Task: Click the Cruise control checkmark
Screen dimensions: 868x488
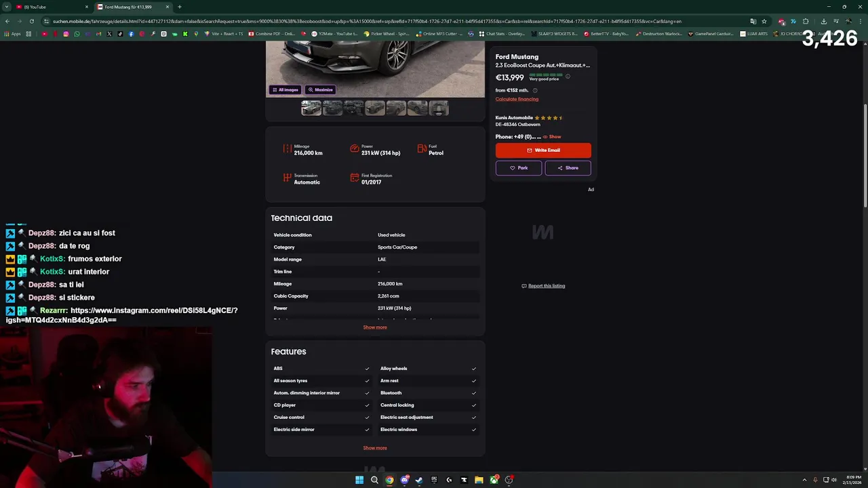Action: [367, 418]
